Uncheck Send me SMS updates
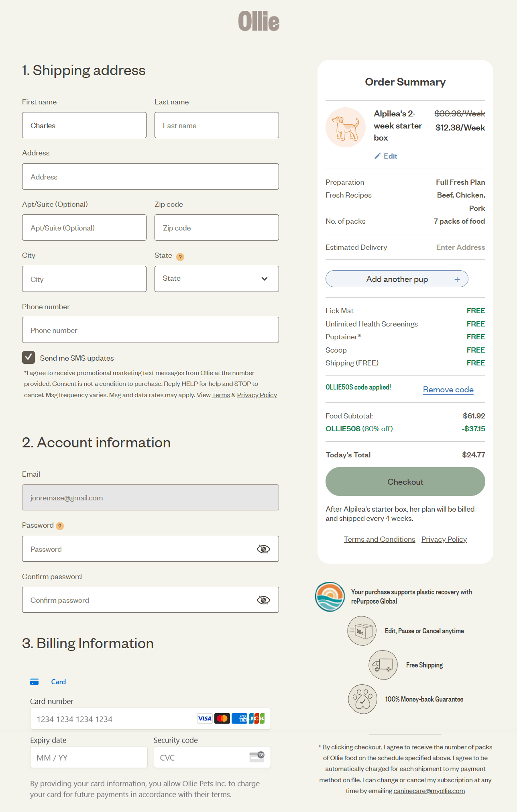Screen dimensions: 517x812 point(28,357)
